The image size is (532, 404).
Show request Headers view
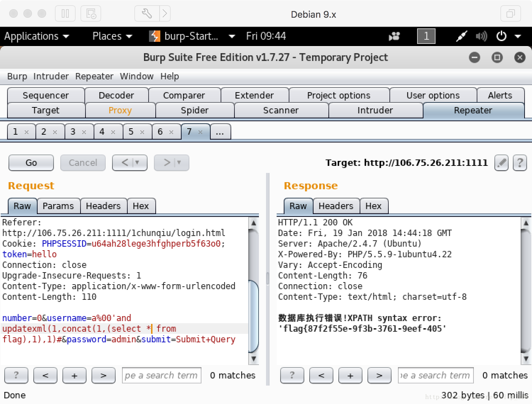[103, 206]
